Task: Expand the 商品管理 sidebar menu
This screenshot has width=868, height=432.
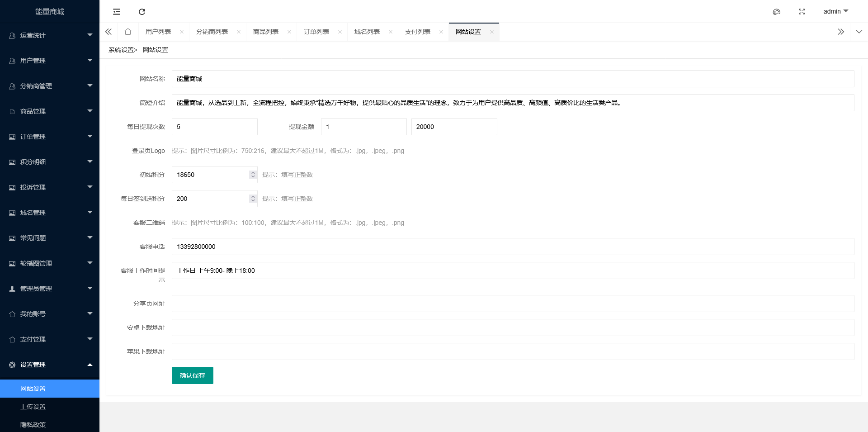Action: [x=50, y=111]
